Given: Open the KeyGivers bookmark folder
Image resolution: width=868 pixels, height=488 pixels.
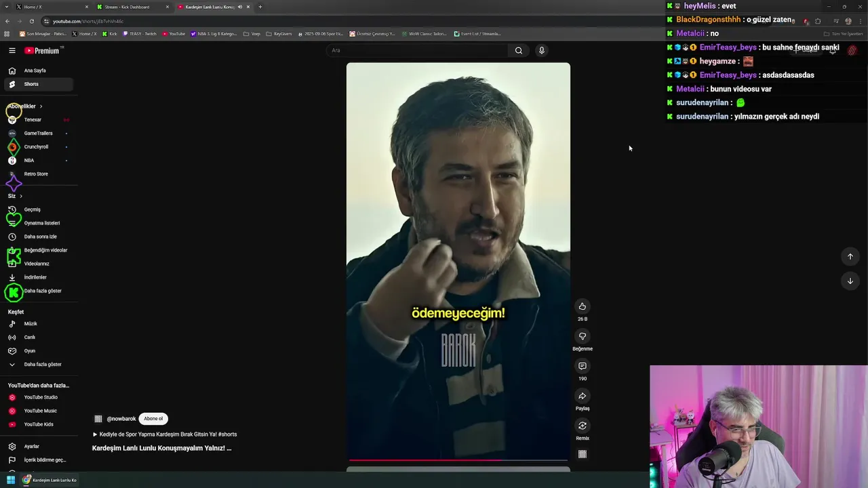Looking at the screenshot, I should coord(279,34).
